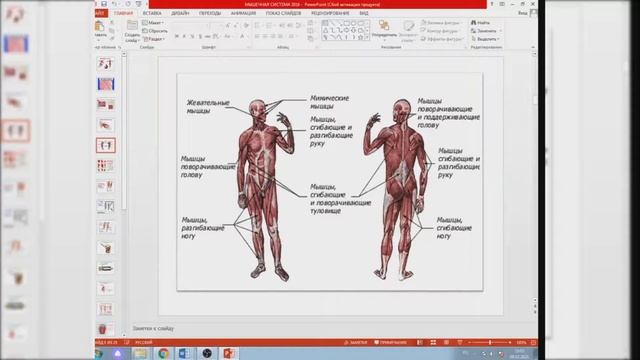Toggle italic (К) formatting

[184, 37]
